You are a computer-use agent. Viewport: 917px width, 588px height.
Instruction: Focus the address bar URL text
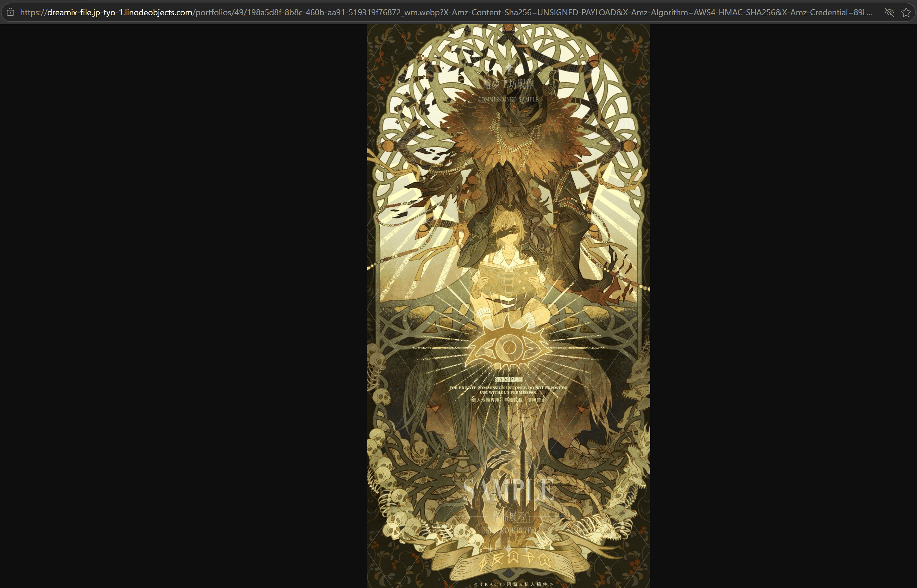click(x=446, y=12)
